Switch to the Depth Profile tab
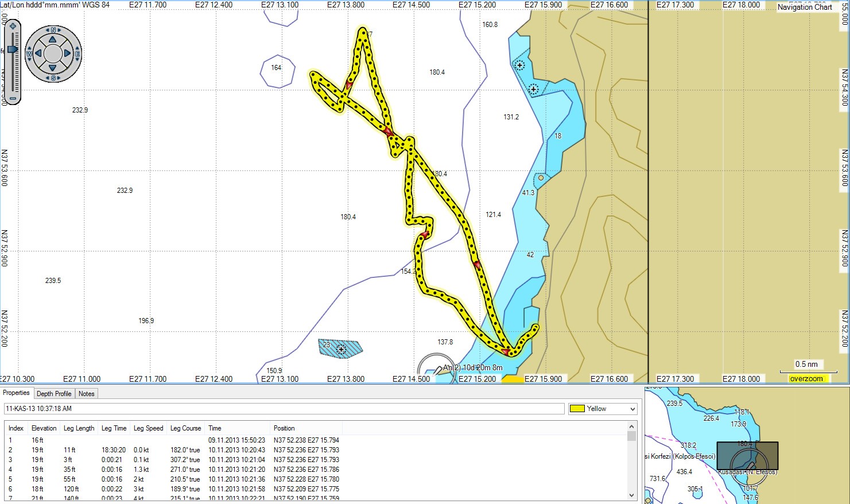The height and width of the screenshot is (504, 850). 54,394
